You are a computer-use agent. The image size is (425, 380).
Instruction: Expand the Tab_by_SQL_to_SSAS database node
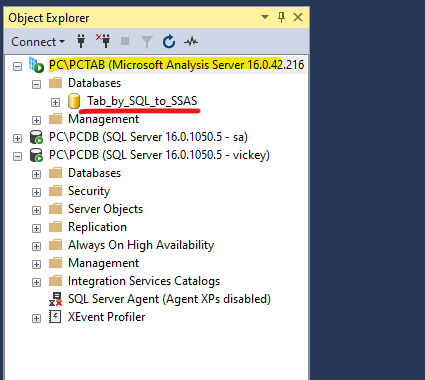(x=55, y=102)
